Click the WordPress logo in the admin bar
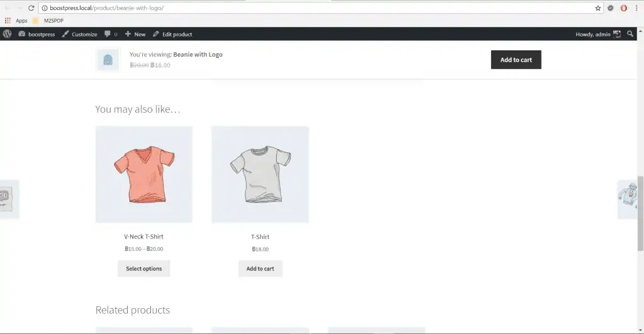644x334 pixels. coord(8,34)
